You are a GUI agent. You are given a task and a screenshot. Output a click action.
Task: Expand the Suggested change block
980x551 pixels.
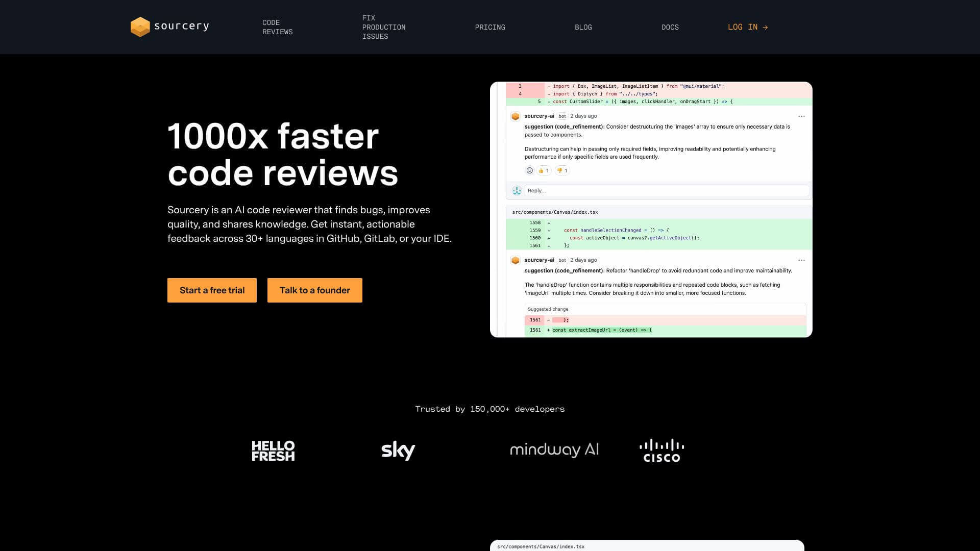click(547, 309)
